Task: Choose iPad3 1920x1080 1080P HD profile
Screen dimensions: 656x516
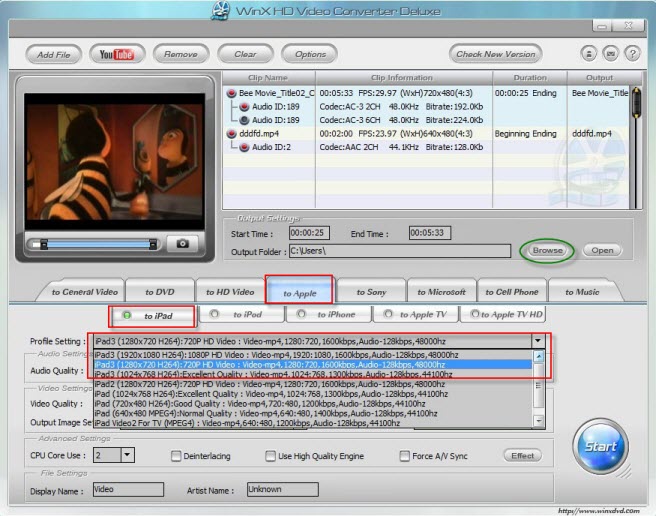Action: click(x=313, y=355)
